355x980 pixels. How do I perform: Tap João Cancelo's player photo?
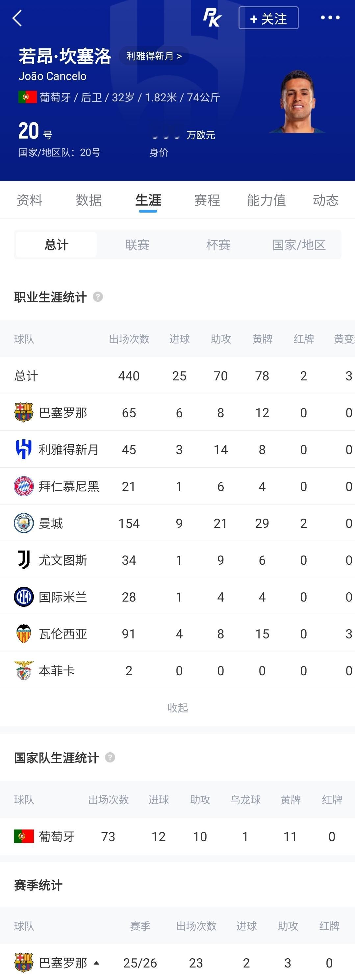pos(297,101)
